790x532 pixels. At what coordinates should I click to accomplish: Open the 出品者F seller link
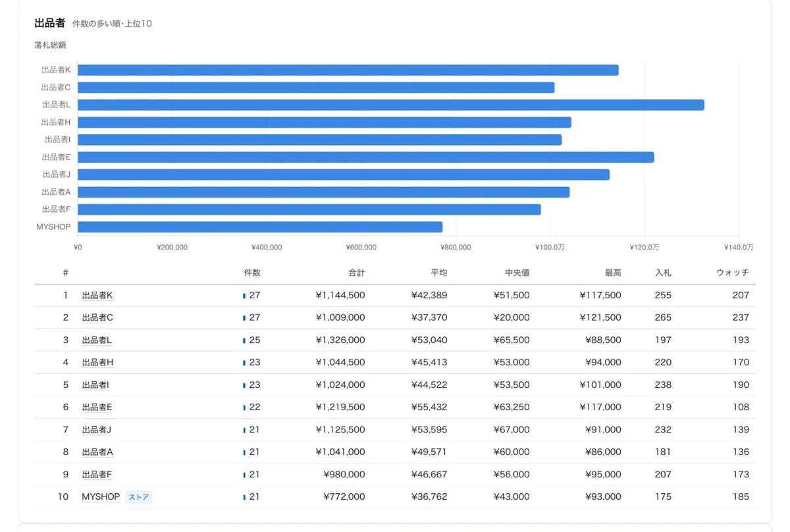pyautogui.click(x=97, y=475)
